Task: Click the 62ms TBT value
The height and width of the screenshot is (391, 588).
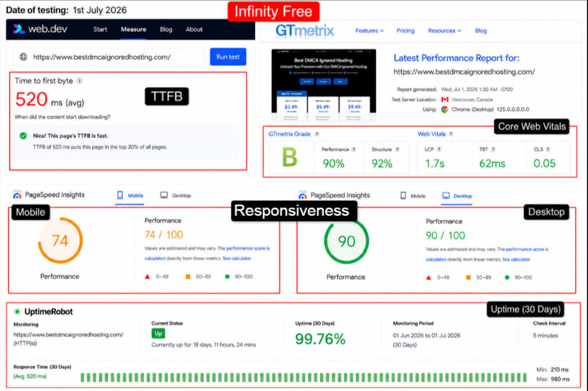Action: point(492,164)
